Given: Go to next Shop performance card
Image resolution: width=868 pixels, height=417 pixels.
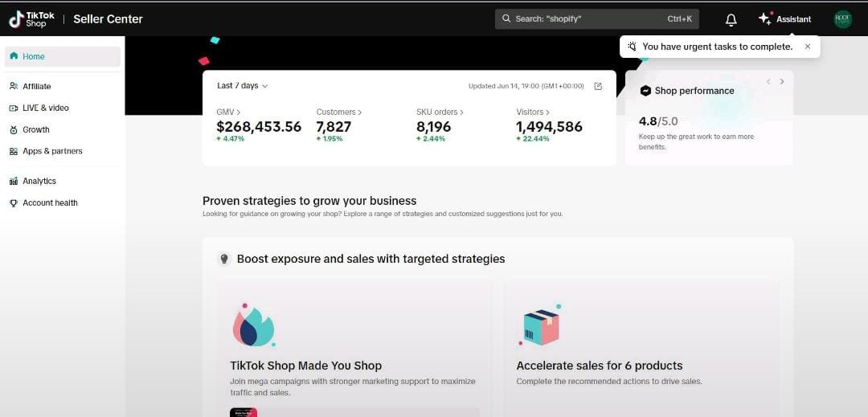Looking at the screenshot, I should [x=782, y=81].
